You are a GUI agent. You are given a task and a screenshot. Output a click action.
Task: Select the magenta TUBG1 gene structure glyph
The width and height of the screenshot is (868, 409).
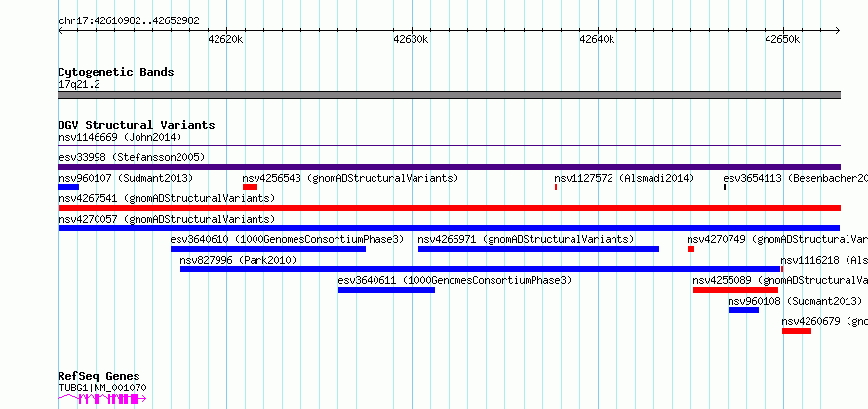102,399
